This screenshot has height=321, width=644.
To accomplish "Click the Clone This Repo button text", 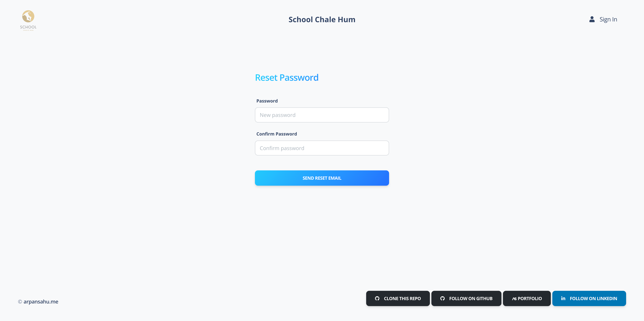I will tap(402, 298).
